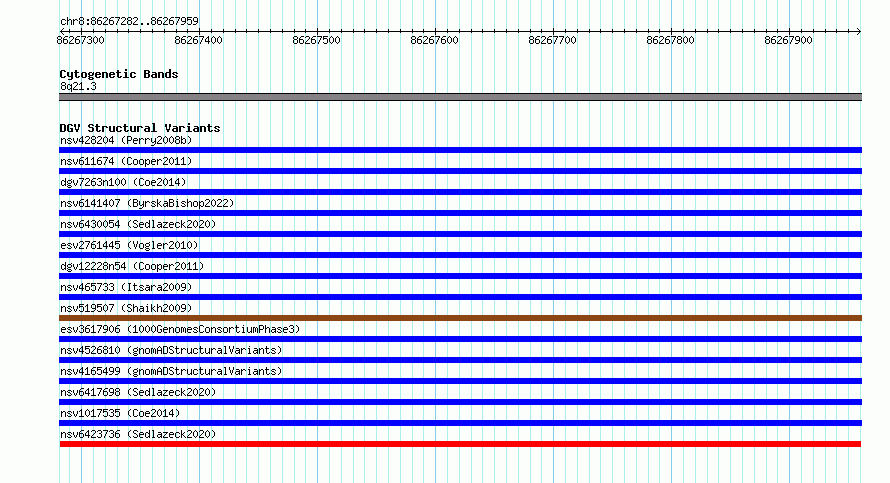The height and width of the screenshot is (483, 890).
Task: Click the blue bar under nsv4165499
Action: (x=460, y=381)
